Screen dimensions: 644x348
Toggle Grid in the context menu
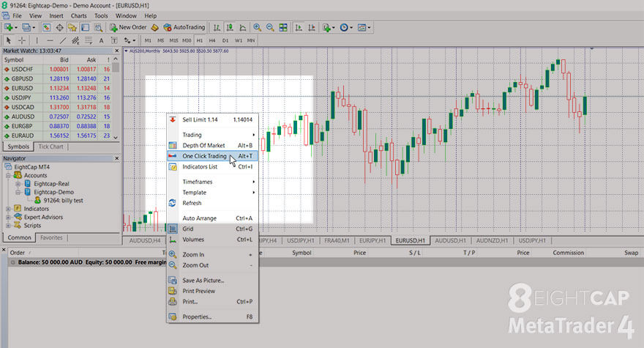coord(213,229)
